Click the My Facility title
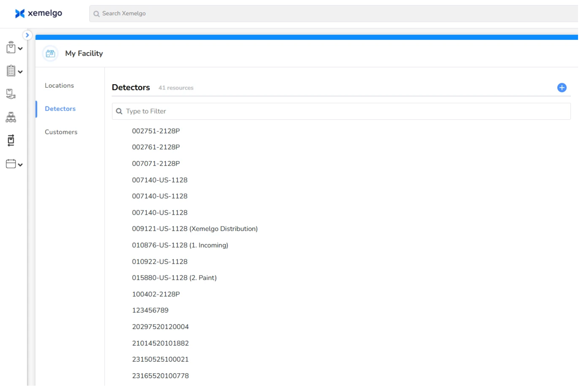The image size is (588, 388). 84,54
